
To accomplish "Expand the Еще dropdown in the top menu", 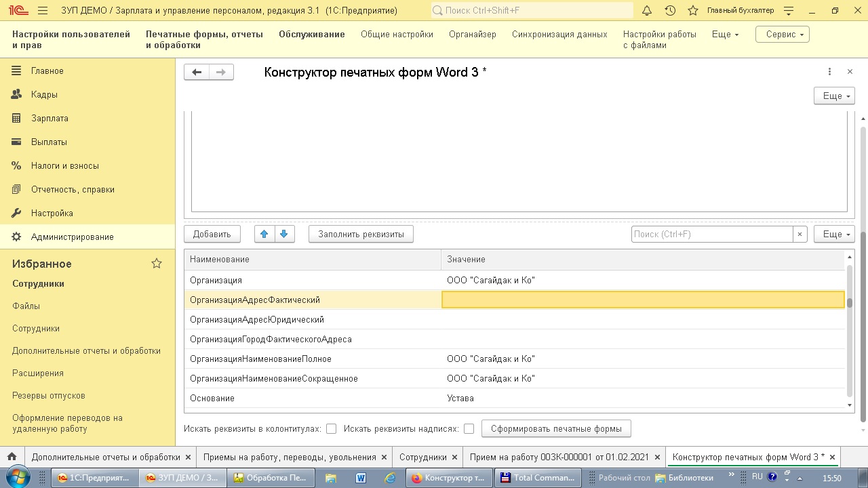I will (x=725, y=35).
